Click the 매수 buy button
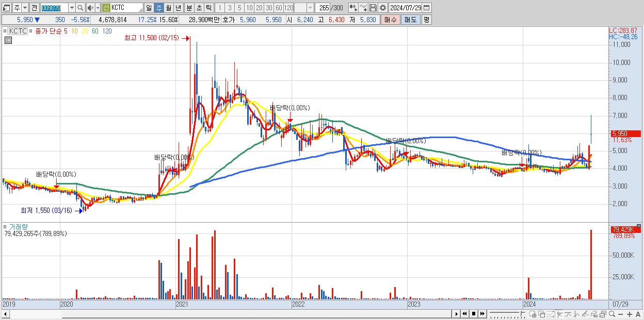644x320 pixels. click(x=391, y=20)
